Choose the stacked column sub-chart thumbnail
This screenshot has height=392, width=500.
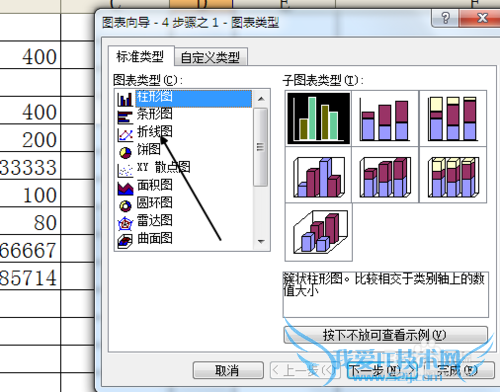pos(385,118)
